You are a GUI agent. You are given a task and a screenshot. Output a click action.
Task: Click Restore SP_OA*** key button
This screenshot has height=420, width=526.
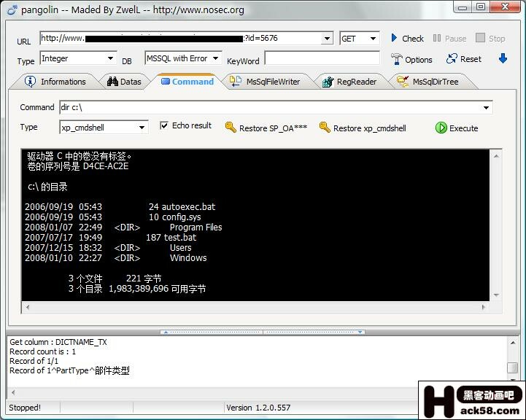pyautogui.click(x=266, y=128)
